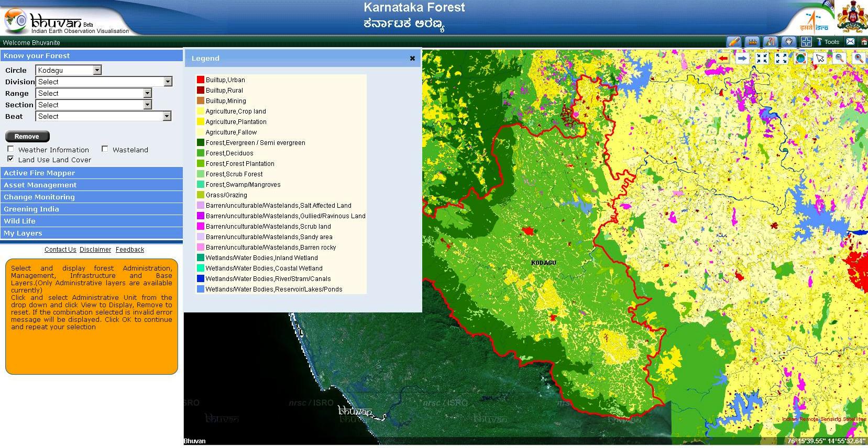Enable Weather Information checkbox
868x448 pixels.
tap(10, 149)
